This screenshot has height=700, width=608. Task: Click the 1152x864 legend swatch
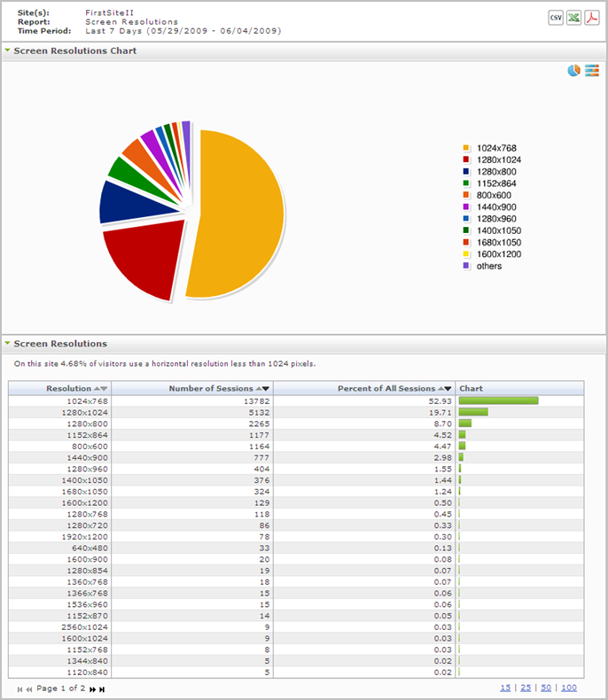pos(466,183)
